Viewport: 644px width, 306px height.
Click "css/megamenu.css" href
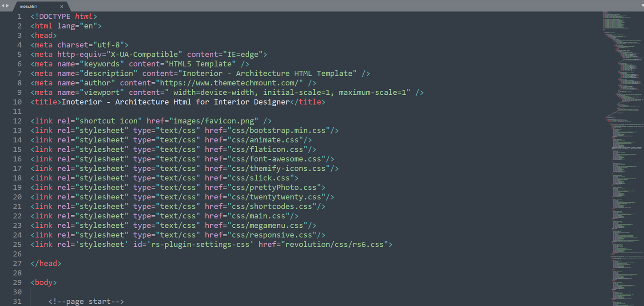click(x=267, y=225)
